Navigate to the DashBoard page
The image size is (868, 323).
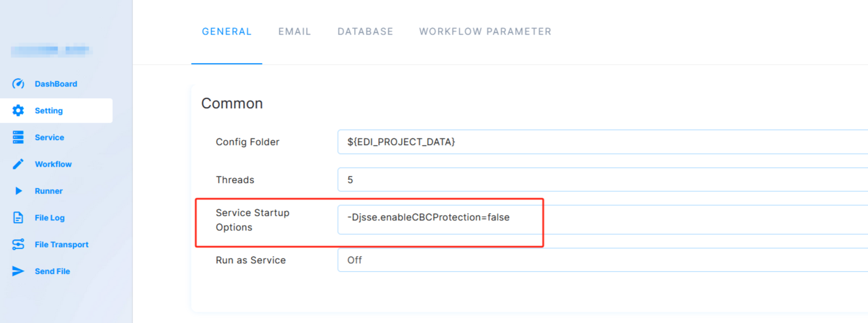coord(55,84)
